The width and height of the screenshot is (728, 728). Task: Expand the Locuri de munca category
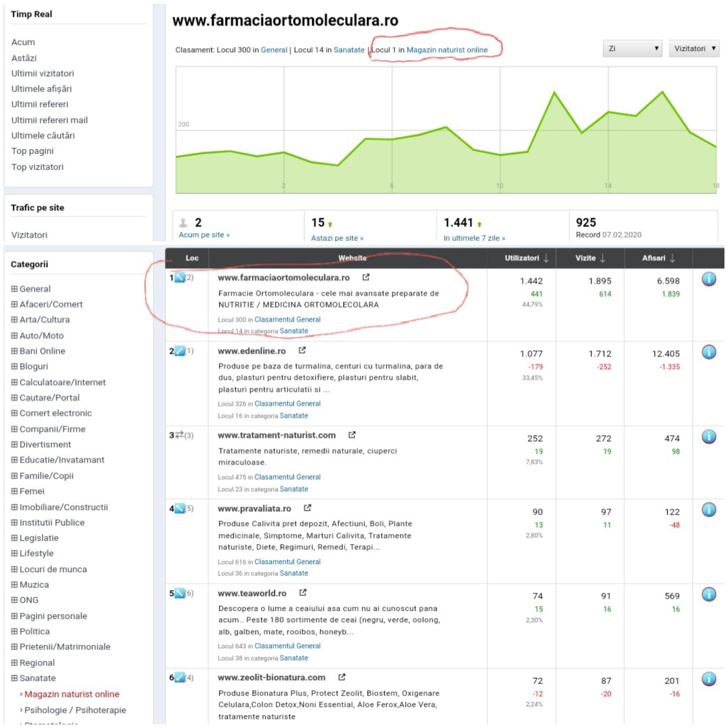pyautogui.click(x=14, y=569)
